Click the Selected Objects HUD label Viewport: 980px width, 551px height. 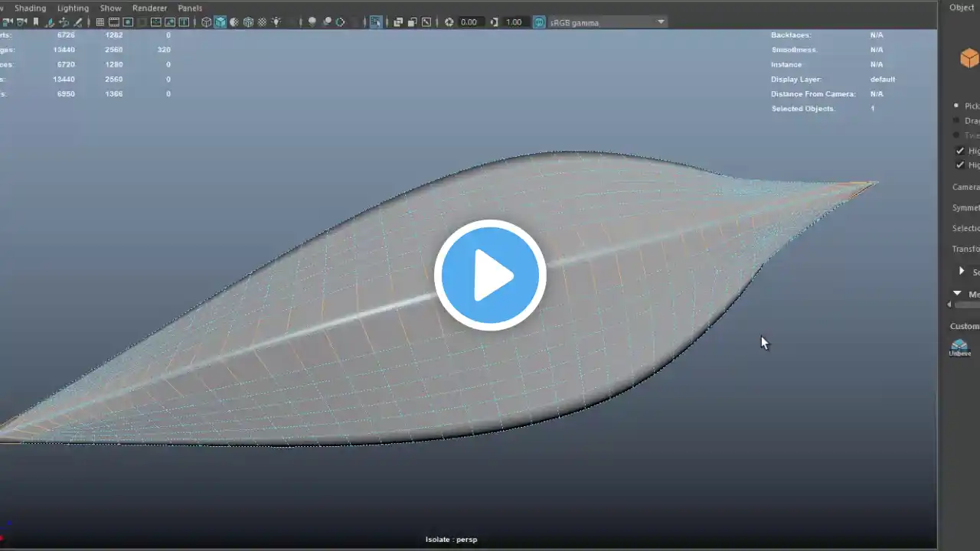click(x=803, y=109)
